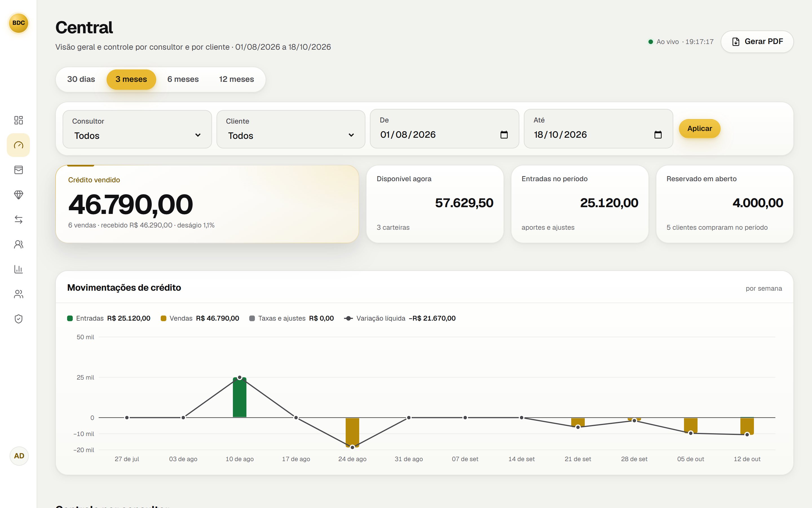Expand the Consultor dropdown
Viewport: 812px width, 508px height.
pos(137,129)
